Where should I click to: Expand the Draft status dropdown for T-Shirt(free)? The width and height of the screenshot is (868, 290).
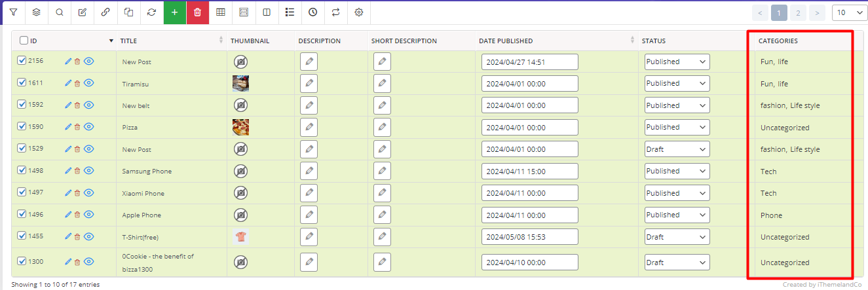[x=677, y=237]
